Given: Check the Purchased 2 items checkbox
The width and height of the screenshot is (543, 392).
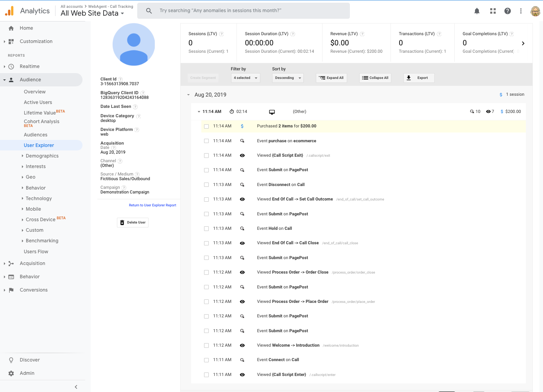Looking at the screenshot, I should click(x=206, y=126).
